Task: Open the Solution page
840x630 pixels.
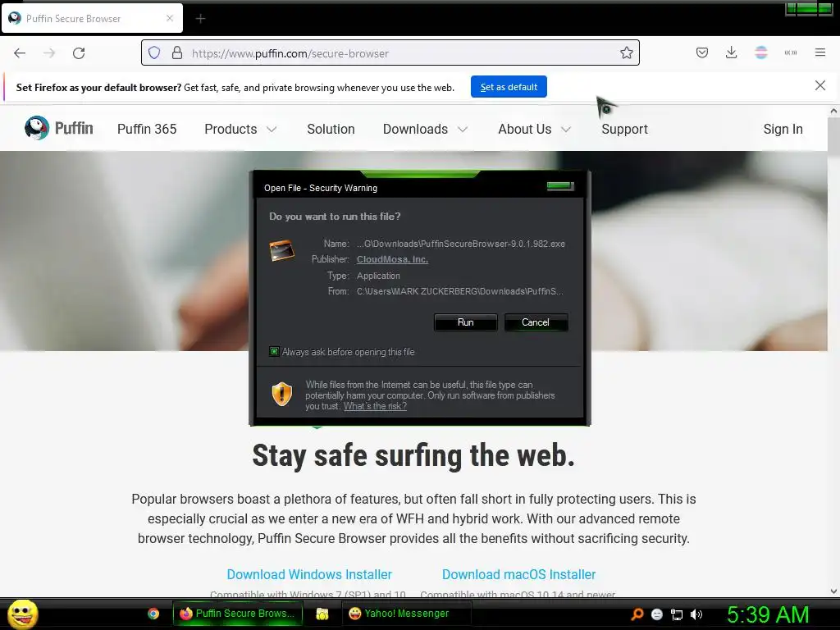Action: (x=331, y=129)
